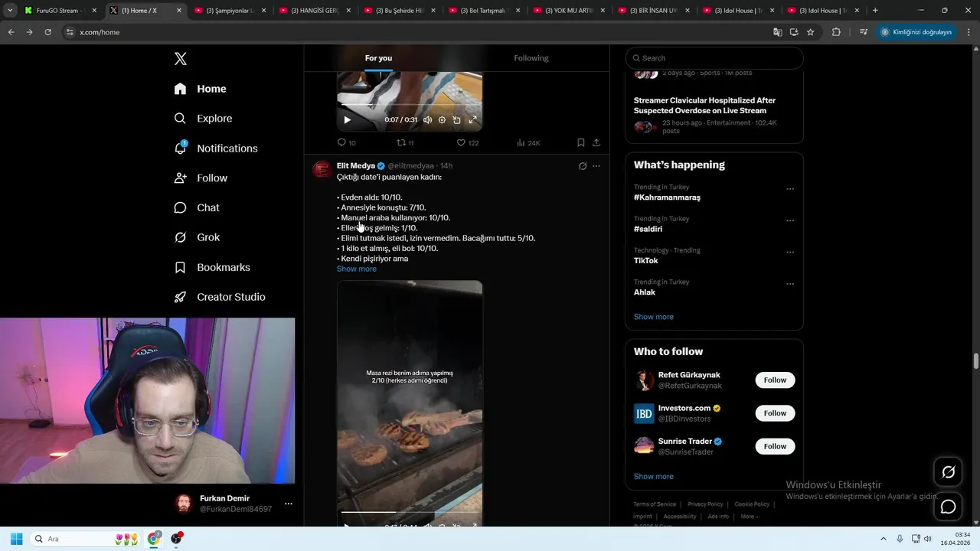
Task: Select the For you tab
Action: point(378,58)
